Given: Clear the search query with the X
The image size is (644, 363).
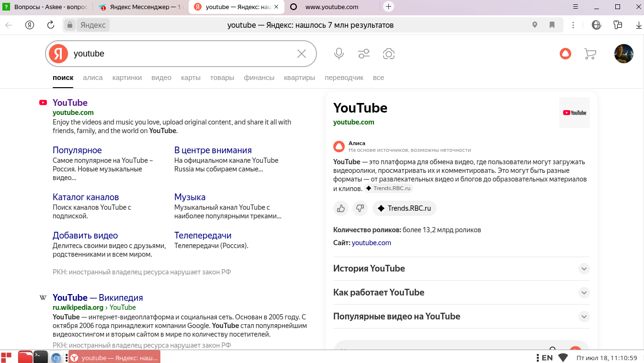Looking at the screenshot, I should pos(302,54).
